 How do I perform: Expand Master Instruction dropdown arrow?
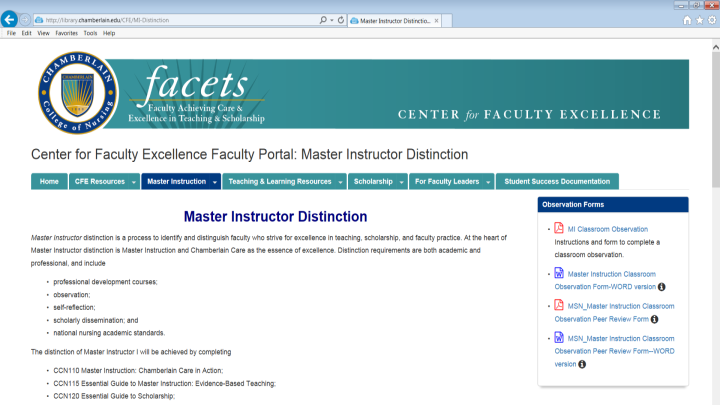[x=214, y=182]
